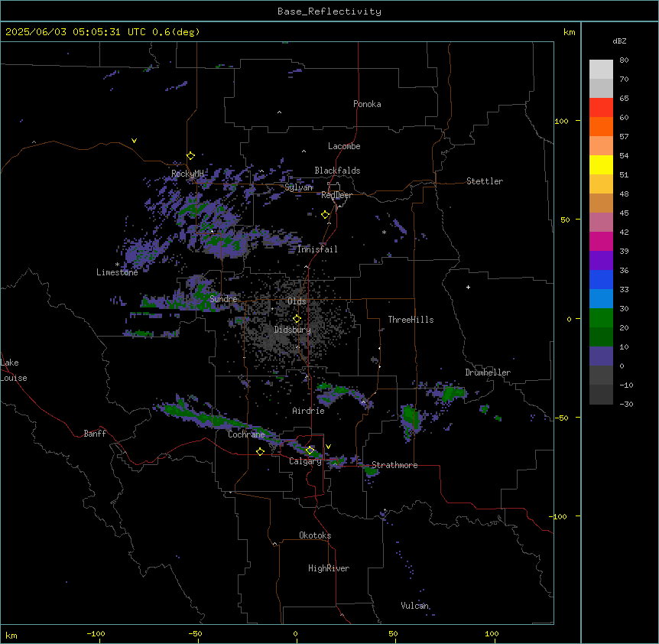Select the orange 60-57 dBZ legend swatch

[601, 126]
